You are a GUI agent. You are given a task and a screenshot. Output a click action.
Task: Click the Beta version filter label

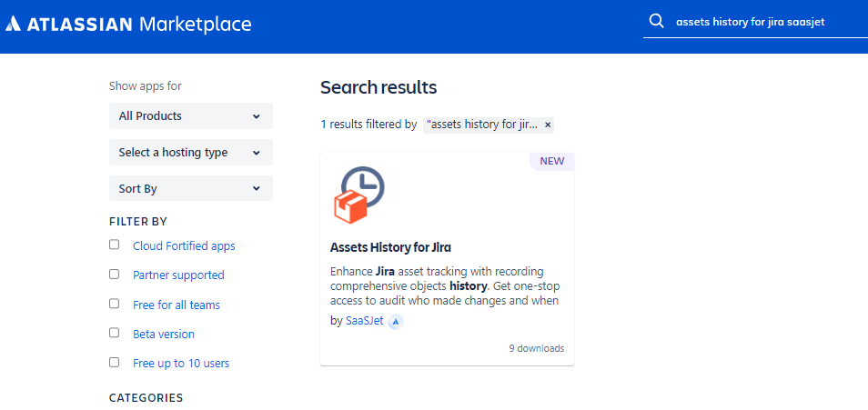pos(164,335)
